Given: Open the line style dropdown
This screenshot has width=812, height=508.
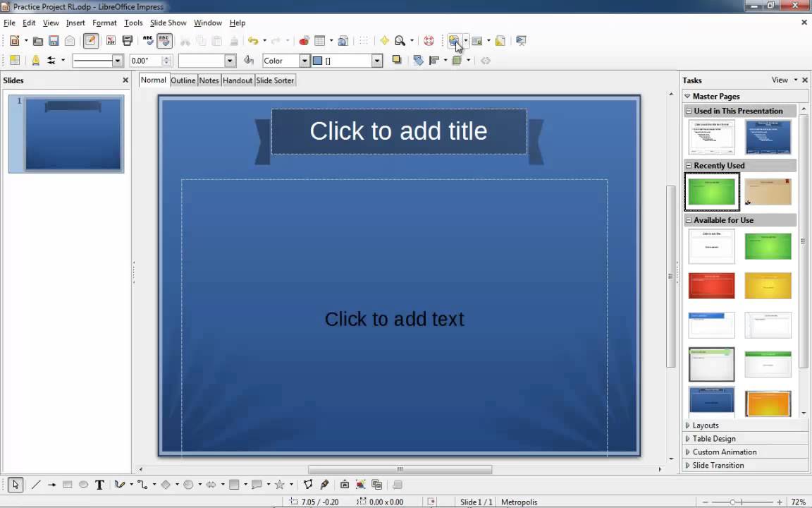Looking at the screenshot, I should [117, 61].
